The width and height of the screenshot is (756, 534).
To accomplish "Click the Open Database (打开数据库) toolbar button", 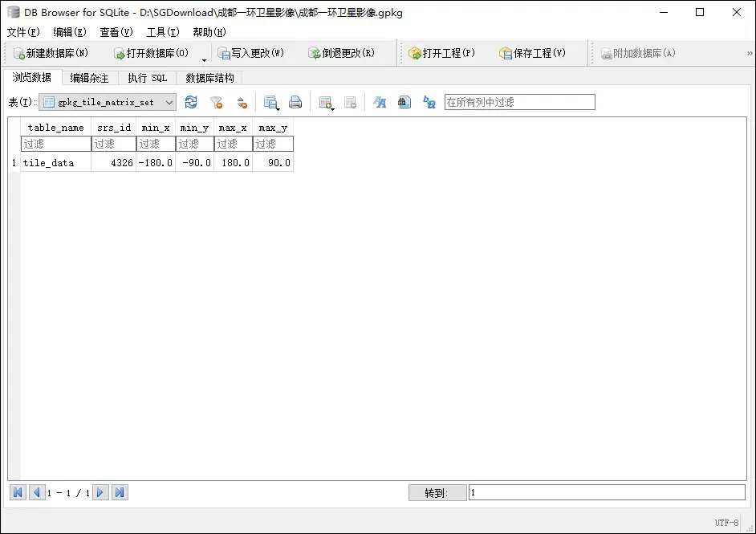I will coord(152,53).
